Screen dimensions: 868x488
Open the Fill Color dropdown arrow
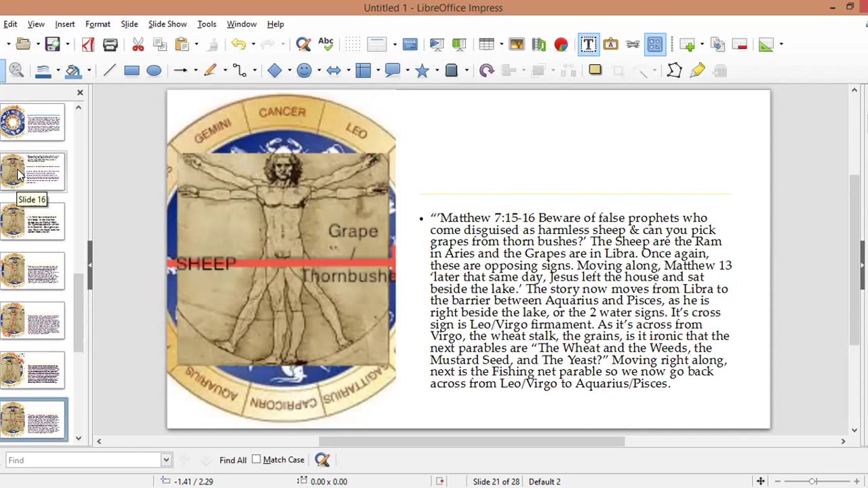[x=87, y=70]
